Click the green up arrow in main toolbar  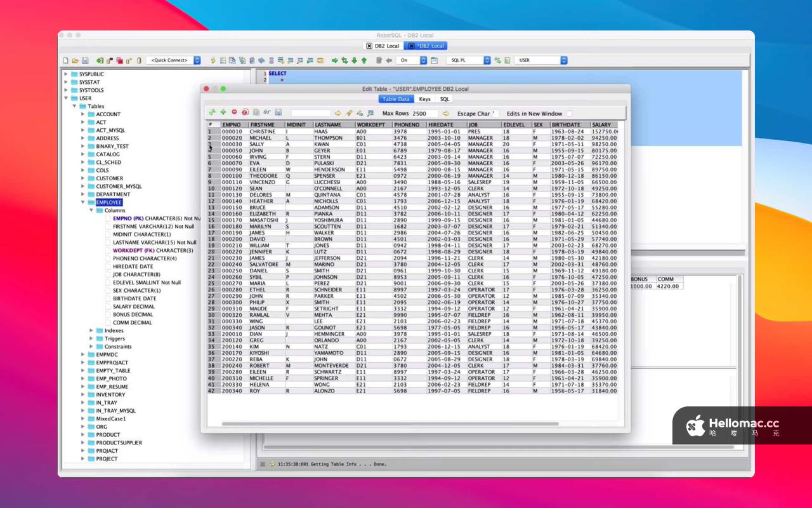364,60
